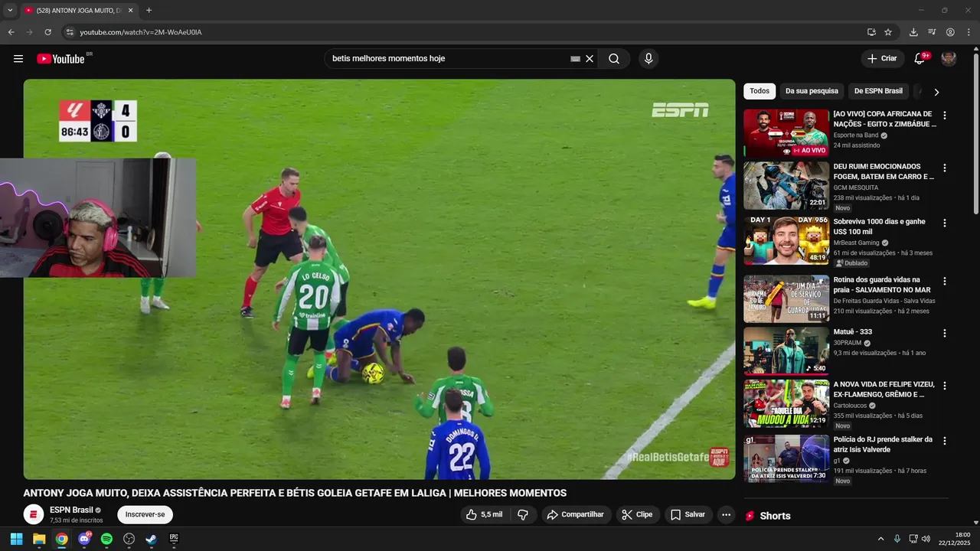Open options for the Sobreviva 1000 dias video

pos(945,223)
